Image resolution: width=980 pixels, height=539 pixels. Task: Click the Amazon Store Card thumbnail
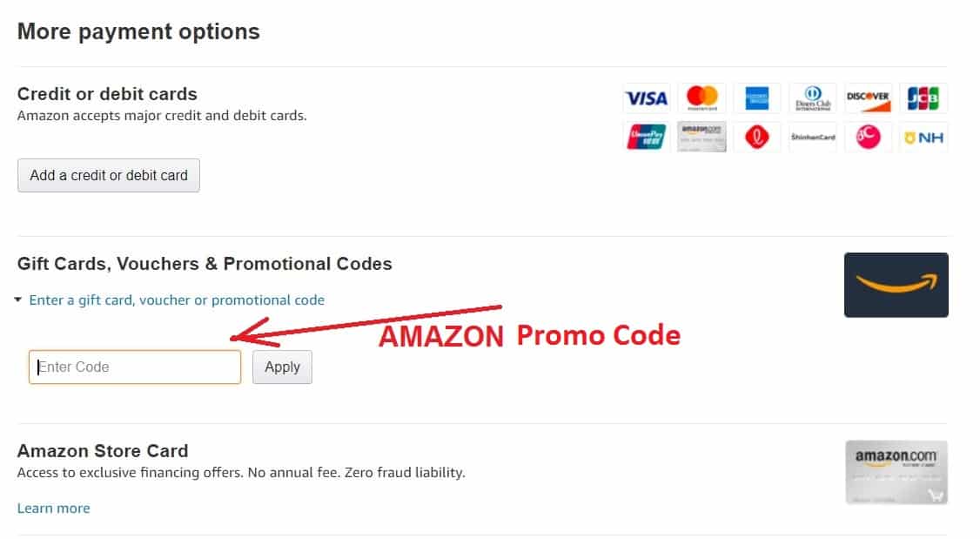896,472
